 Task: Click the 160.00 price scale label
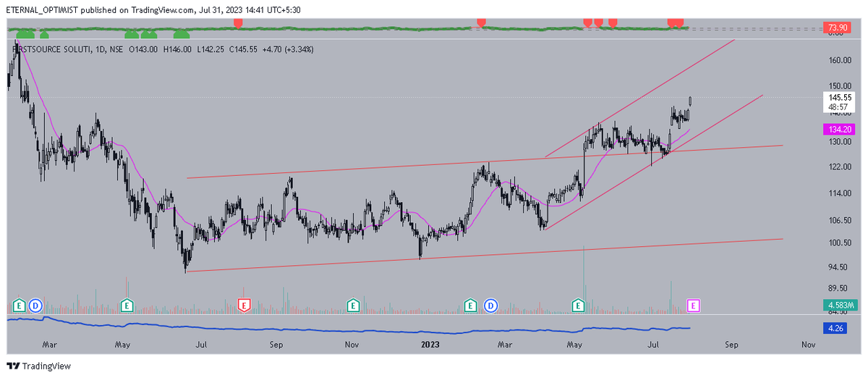839,61
